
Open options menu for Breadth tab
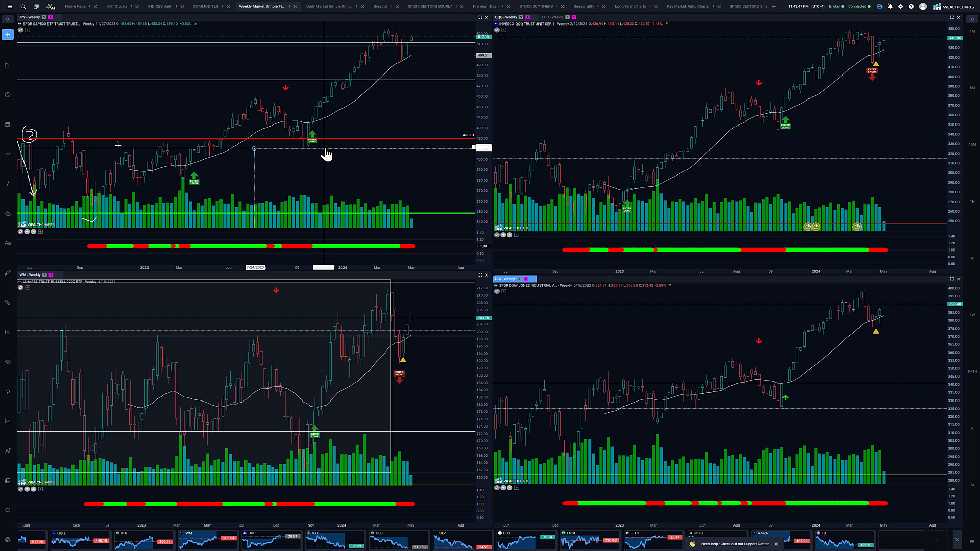[392, 7]
